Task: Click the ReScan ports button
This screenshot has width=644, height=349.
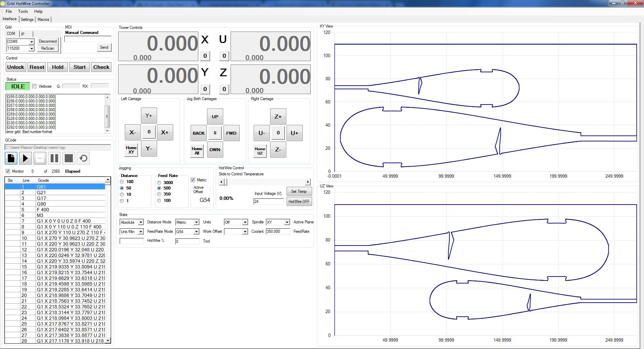Action: (x=48, y=48)
